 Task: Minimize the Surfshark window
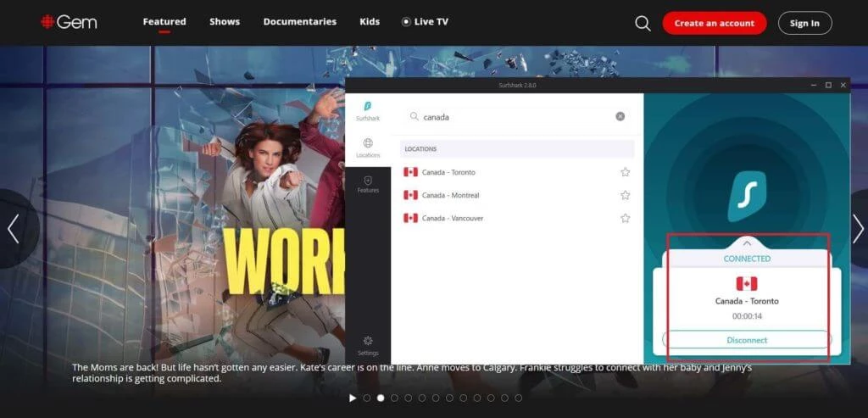814,86
